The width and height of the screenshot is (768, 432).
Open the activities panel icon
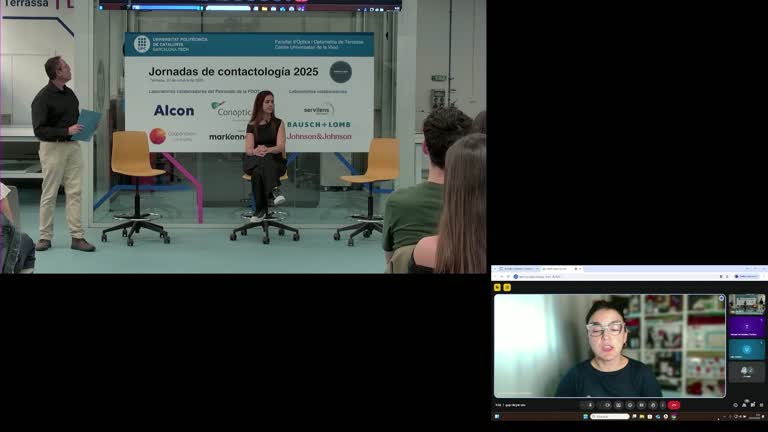coord(762,405)
